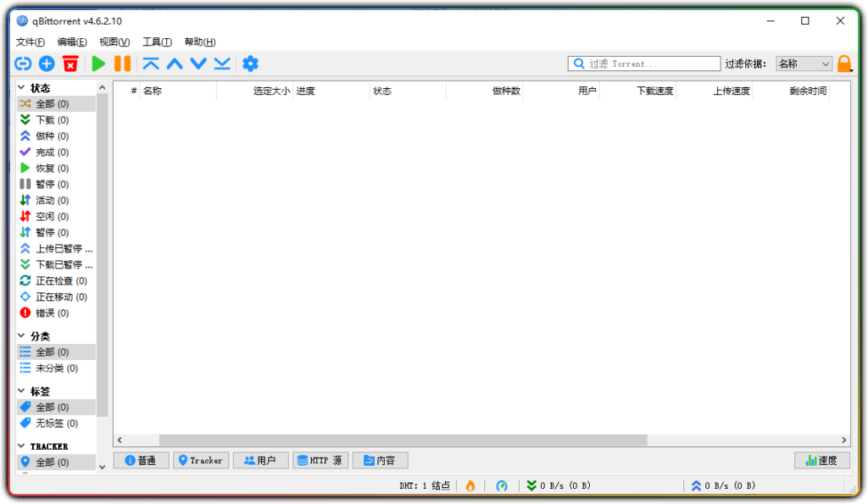Open the 视图(V) menu
868x504 pixels.
tap(114, 42)
